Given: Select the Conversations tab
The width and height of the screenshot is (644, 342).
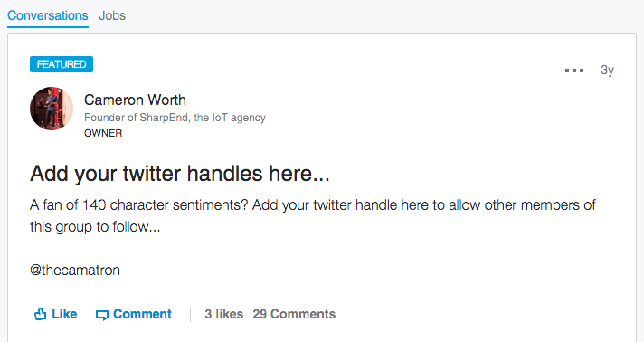Looking at the screenshot, I should 48,15.
